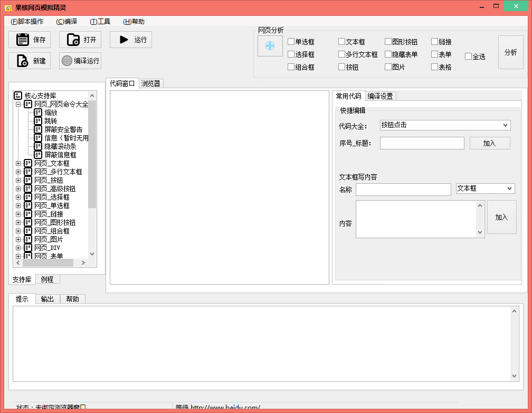Click the 保存 save icon button

(x=22, y=40)
